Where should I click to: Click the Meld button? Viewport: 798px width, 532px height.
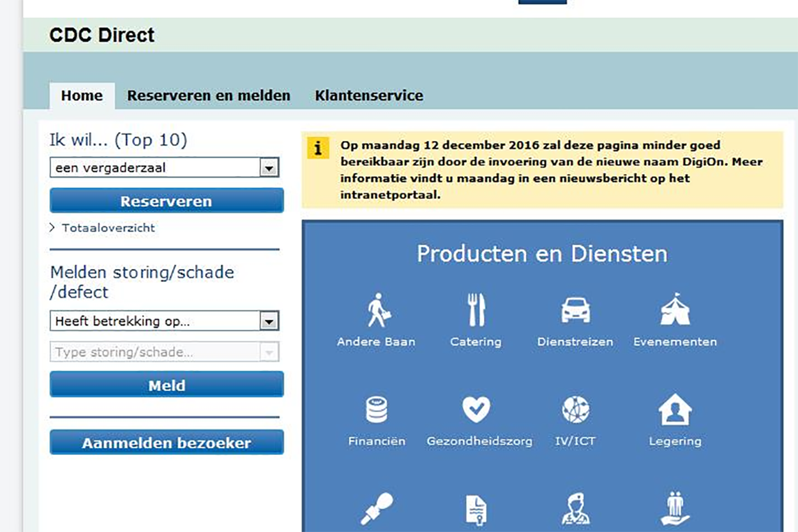167,385
